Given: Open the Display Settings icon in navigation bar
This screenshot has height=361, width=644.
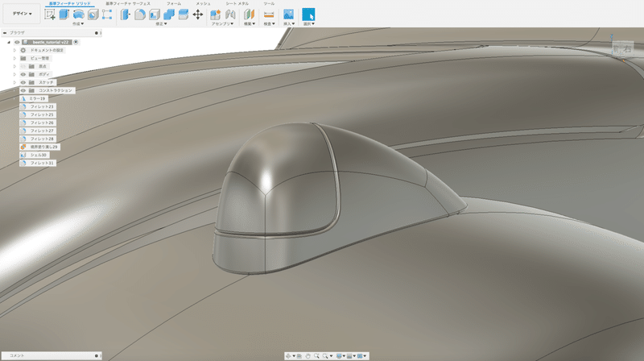Looking at the screenshot, I should (x=339, y=356).
